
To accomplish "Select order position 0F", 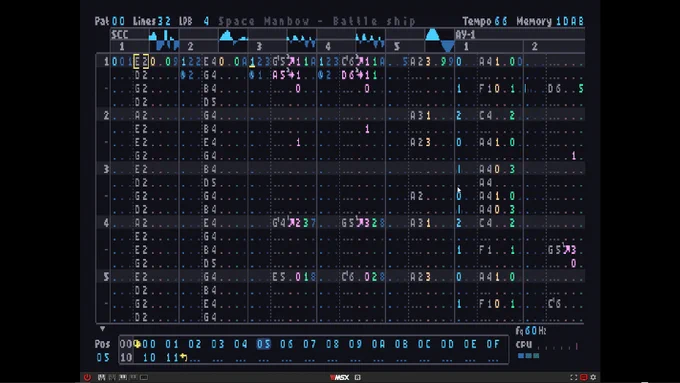I will click(493, 344).
